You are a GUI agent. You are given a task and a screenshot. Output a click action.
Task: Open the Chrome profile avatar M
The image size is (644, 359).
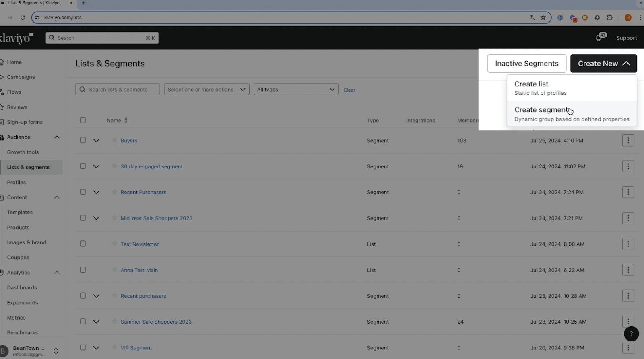(628, 18)
